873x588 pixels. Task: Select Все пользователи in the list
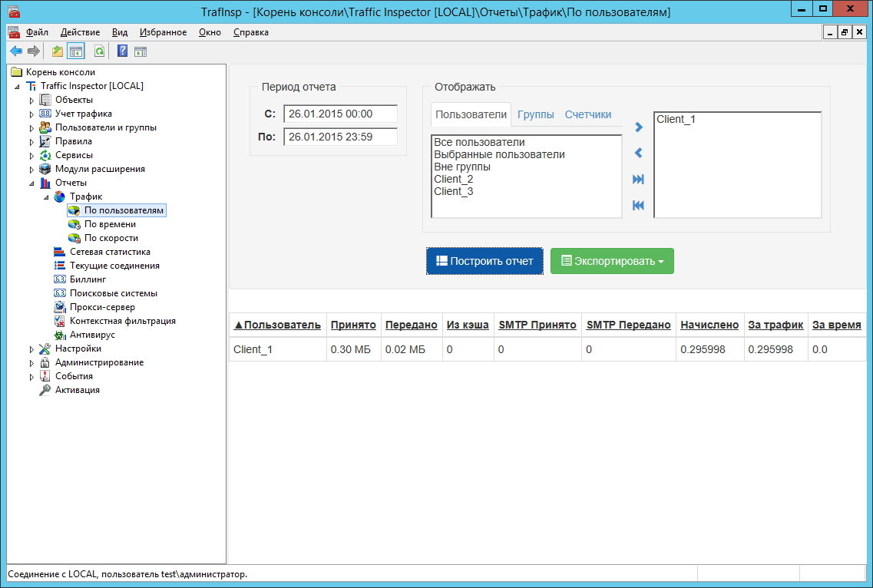point(479,142)
